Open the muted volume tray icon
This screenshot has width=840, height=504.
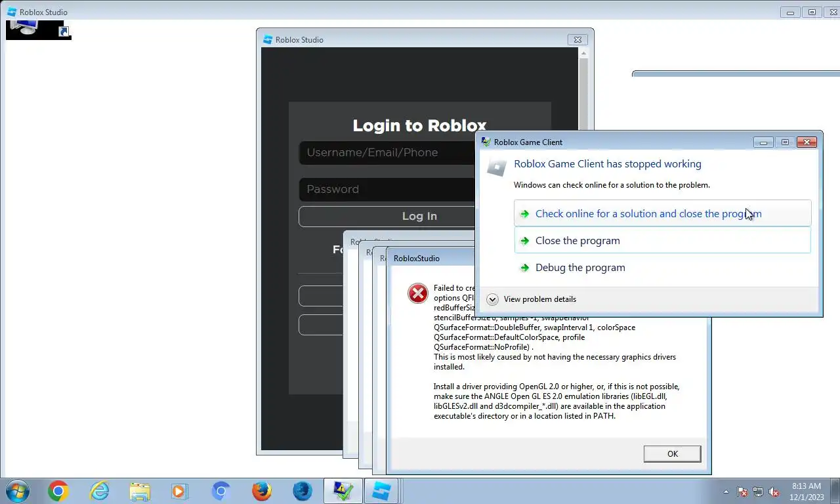pyautogui.click(x=774, y=492)
